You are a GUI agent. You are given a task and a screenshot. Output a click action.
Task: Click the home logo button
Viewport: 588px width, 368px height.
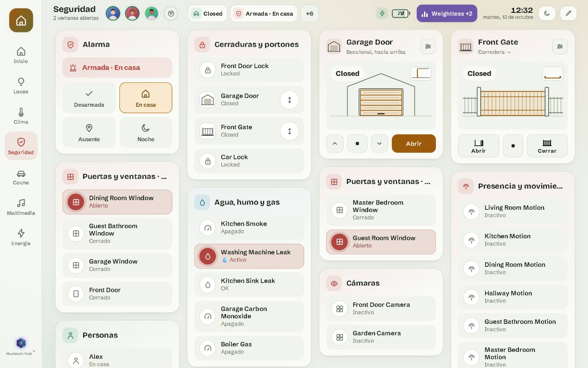point(21,20)
